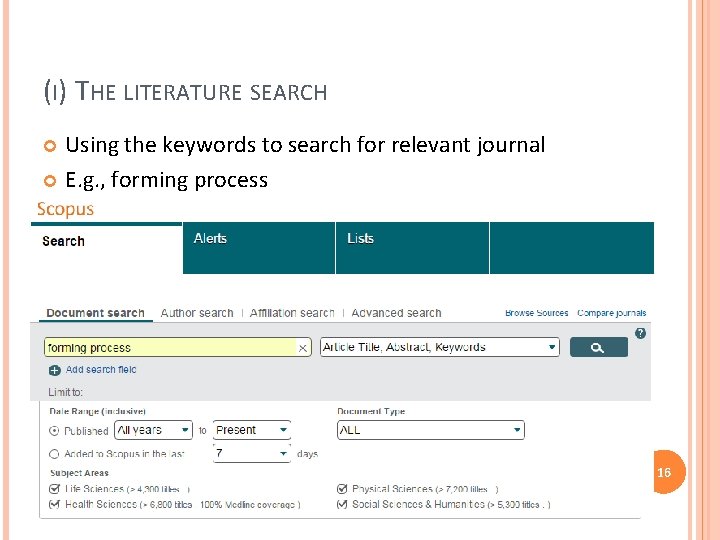Select the Published radio button

tap(55, 431)
